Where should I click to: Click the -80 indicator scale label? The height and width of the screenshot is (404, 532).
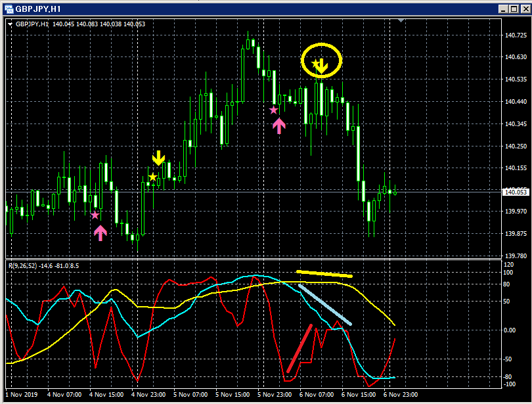tap(508, 377)
